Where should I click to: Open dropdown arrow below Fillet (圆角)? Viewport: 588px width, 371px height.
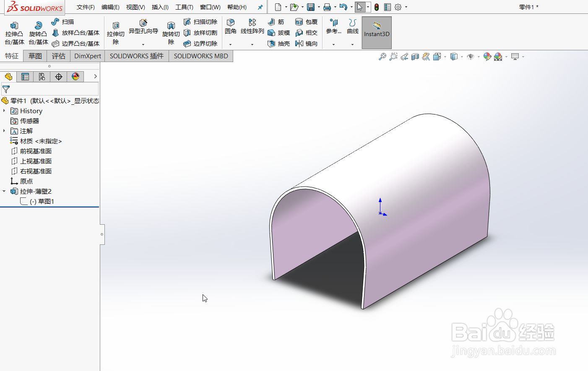pyautogui.click(x=230, y=44)
